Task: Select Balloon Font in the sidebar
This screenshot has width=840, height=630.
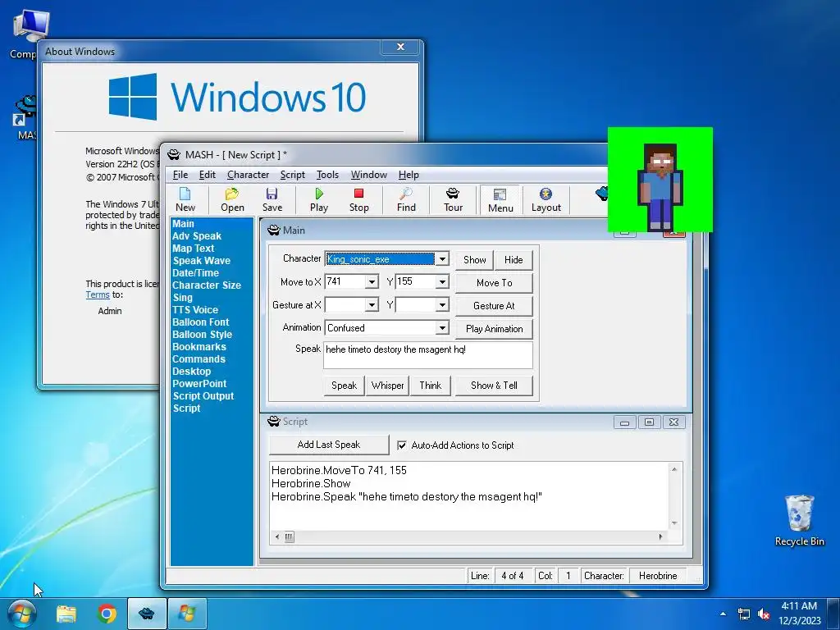Action: [x=200, y=322]
